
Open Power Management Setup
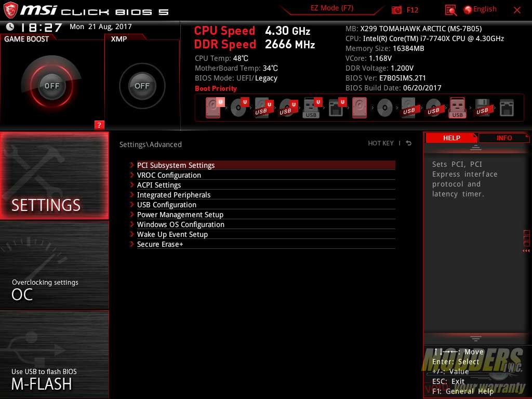(x=266, y=215)
